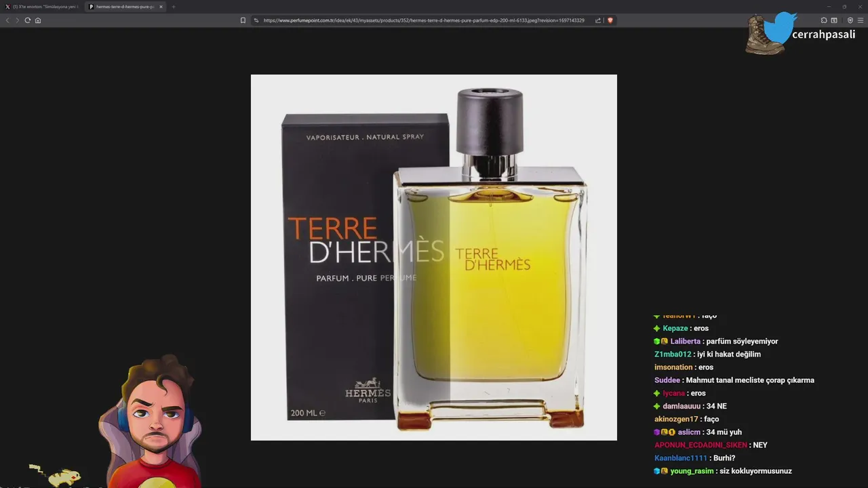Bookmark this page with the bookmark icon
The width and height of the screenshot is (868, 488).
[243, 20]
